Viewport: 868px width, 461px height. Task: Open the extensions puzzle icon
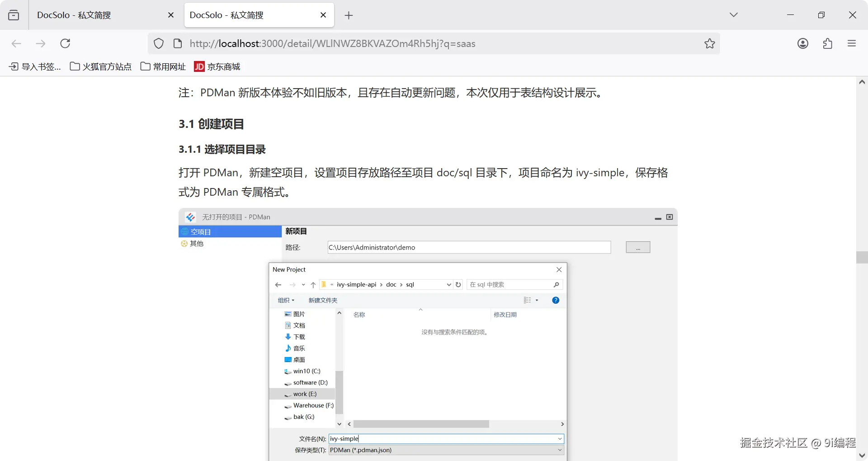pyautogui.click(x=828, y=43)
